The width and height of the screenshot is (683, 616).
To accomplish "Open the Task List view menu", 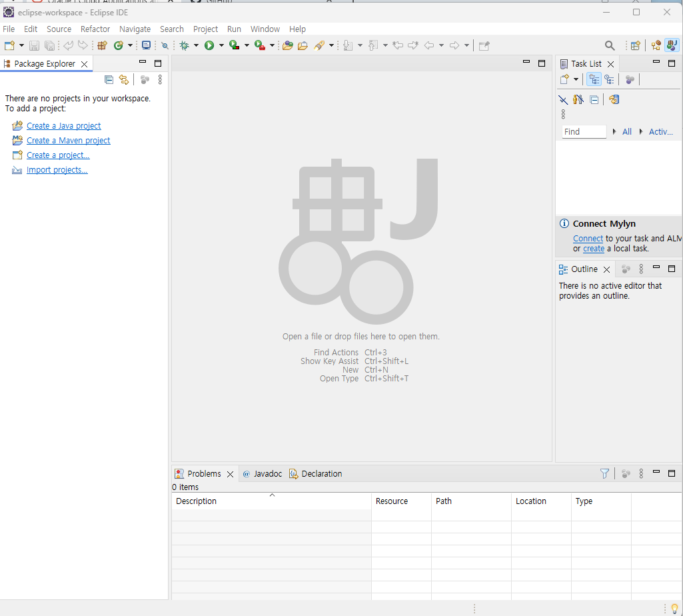I will pos(563,114).
